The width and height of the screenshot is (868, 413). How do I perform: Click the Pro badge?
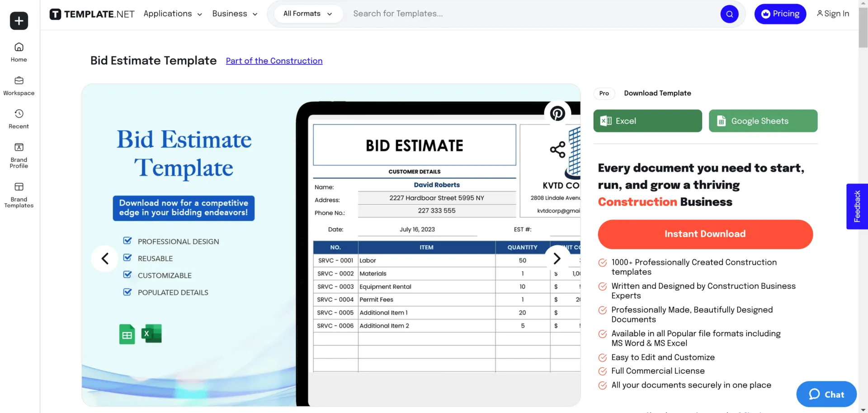pos(604,94)
